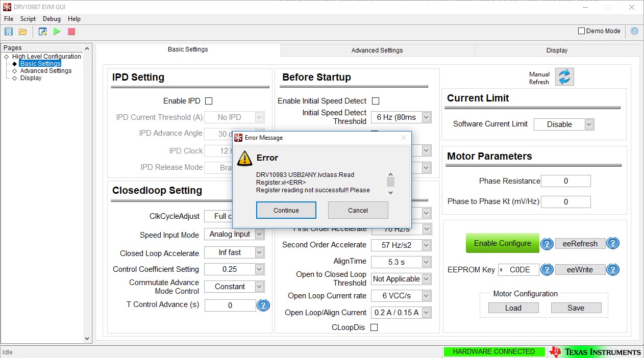Viewport: 644px width, 358px height.
Task: Click Pages panel scroll up arrow
Action: pyautogui.click(x=87, y=48)
